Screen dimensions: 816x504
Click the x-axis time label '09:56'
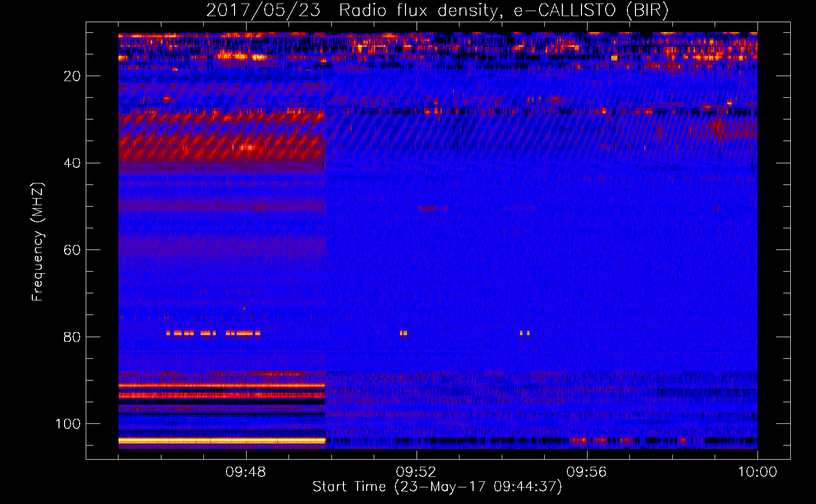pos(587,472)
